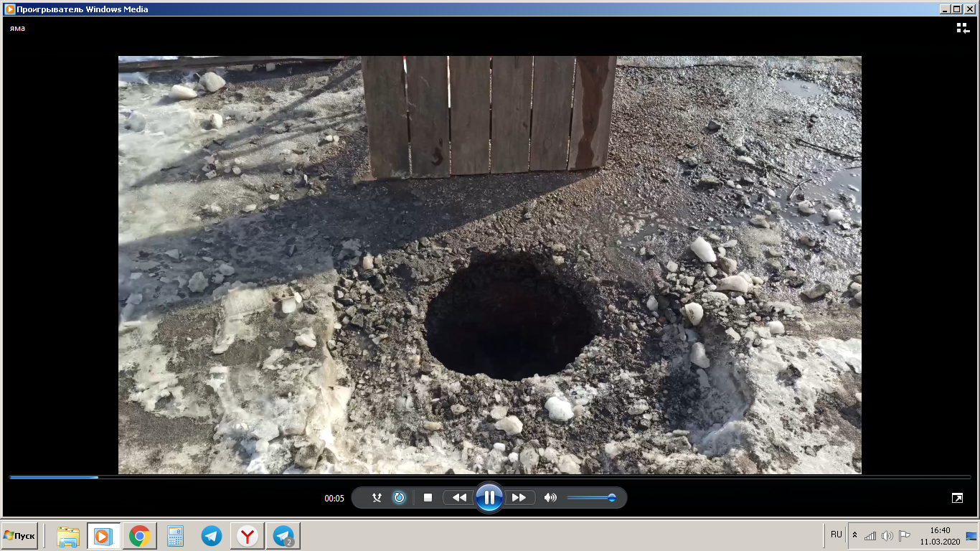Rewind with the previous button
Screen dimensions: 980x551
(x=458, y=497)
